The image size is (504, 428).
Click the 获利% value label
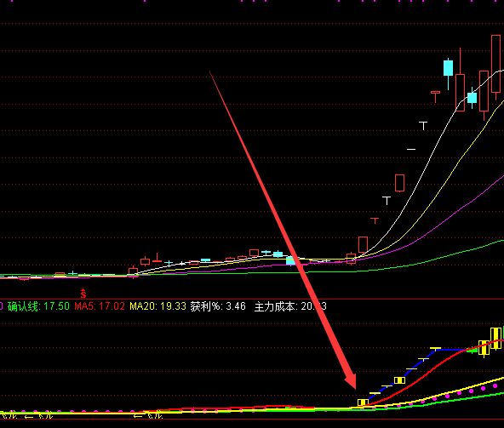point(218,306)
